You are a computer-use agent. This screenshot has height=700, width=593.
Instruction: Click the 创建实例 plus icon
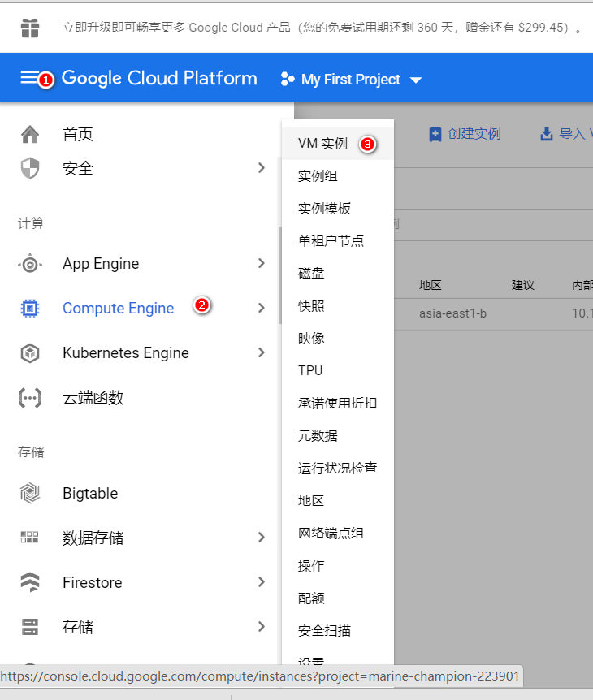coord(435,134)
